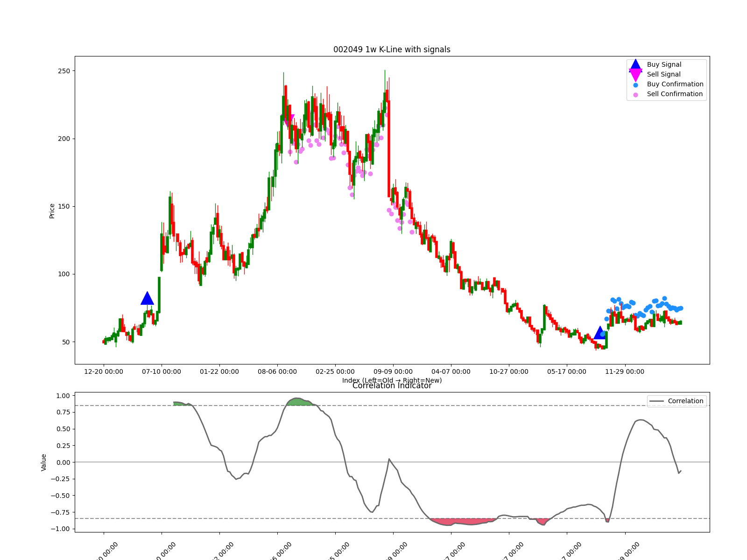Click the date tick '08-06 00:00' on the price chart
This screenshot has height=560, width=747.
[x=277, y=372]
